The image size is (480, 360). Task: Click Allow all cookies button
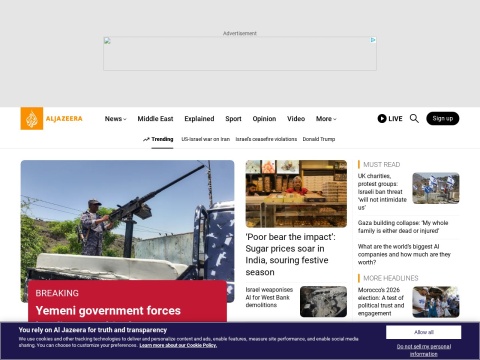coord(424,332)
